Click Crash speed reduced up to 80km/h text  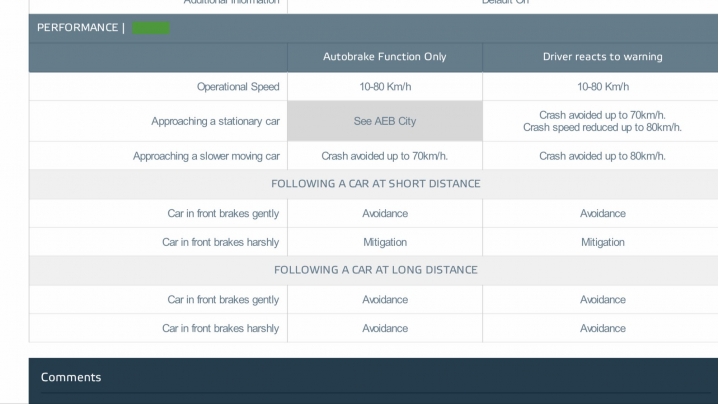[x=602, y=128]
